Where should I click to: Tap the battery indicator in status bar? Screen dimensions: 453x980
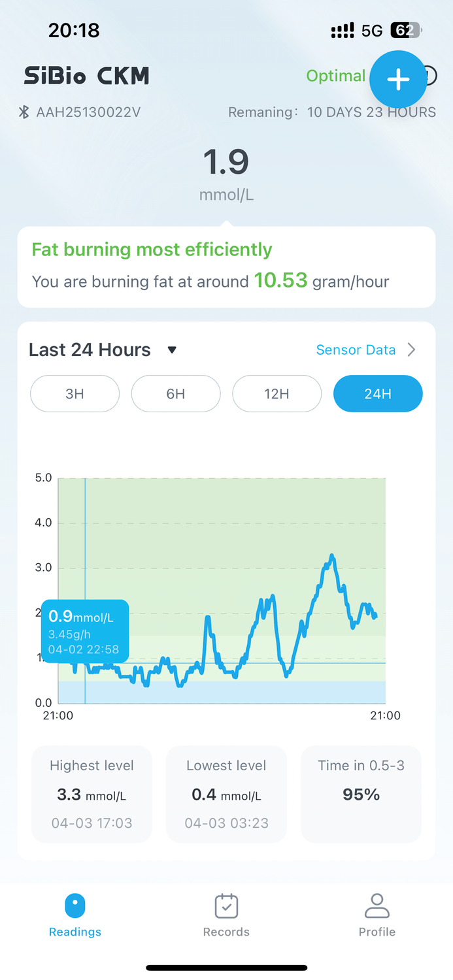(x=406, y=30)
